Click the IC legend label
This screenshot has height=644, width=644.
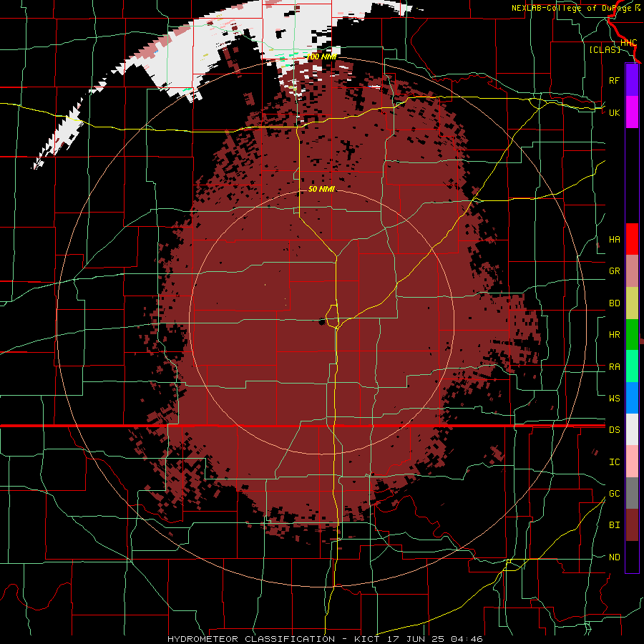point(614,462)
